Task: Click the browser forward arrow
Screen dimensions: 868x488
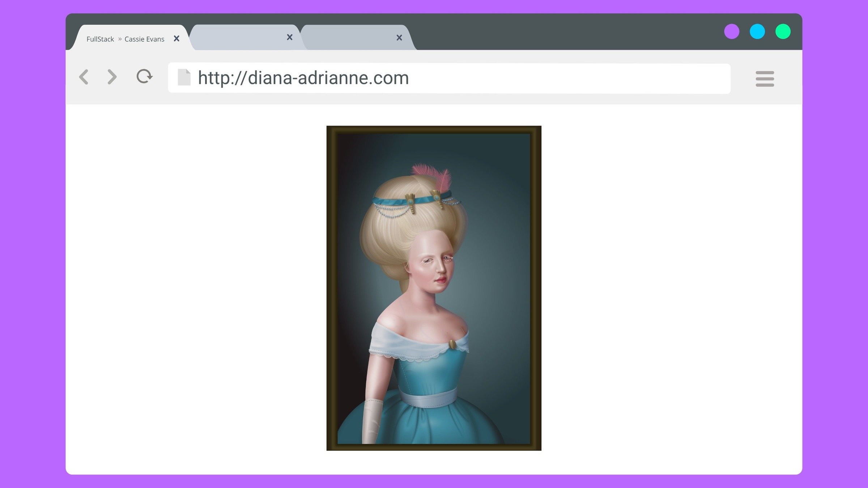Action: [112, 77]
